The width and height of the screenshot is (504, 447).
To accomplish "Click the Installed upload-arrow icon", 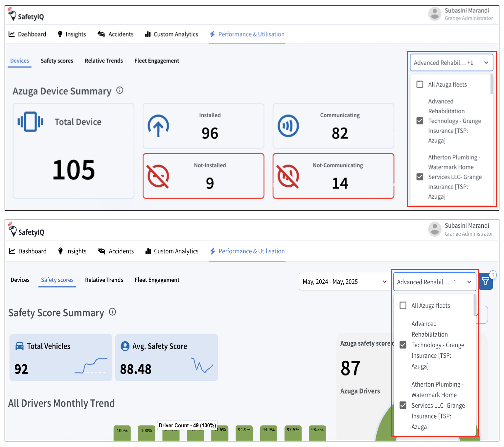I will click(158, 126).
